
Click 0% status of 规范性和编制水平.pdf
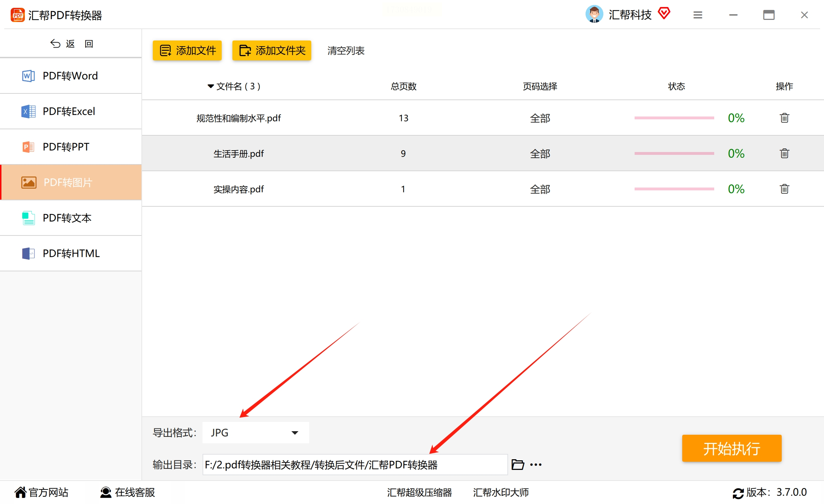736,118
